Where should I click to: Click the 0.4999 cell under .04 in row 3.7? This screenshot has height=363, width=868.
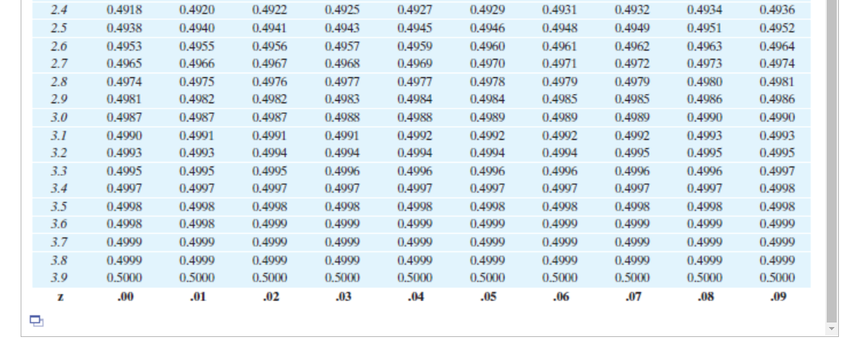[415, 241]
